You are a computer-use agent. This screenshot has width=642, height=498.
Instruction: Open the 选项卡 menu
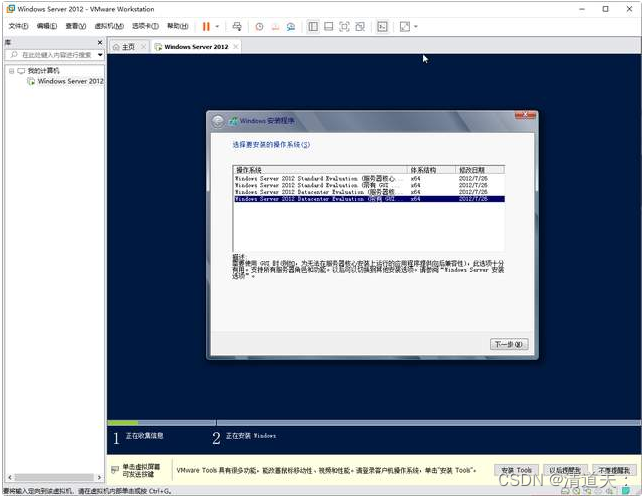[145, 26]
